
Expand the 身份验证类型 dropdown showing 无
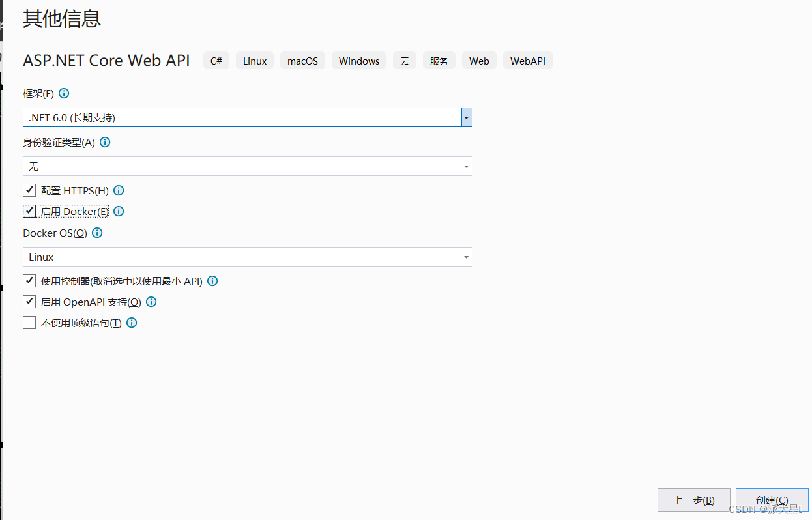pos(466,166)
